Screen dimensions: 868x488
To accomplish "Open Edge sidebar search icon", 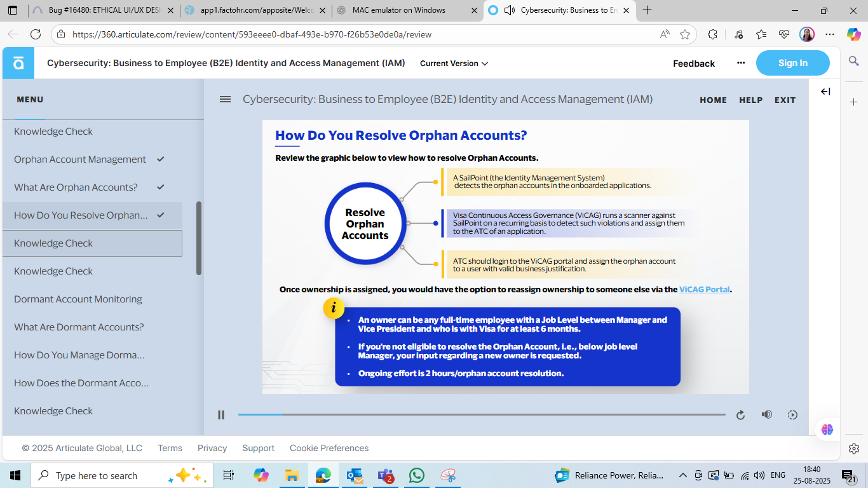I will tap(854, 60).
